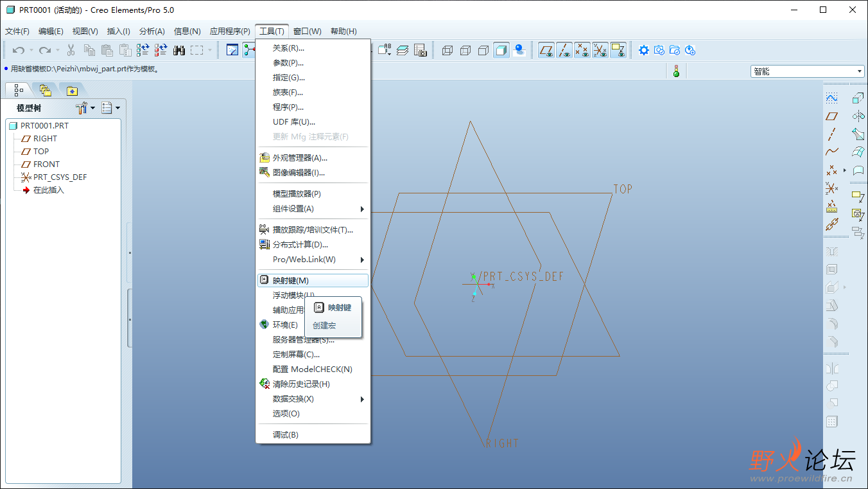868x489 pixels.
Task: Switch to model tree tab
Action: click(x=18, y=91)
